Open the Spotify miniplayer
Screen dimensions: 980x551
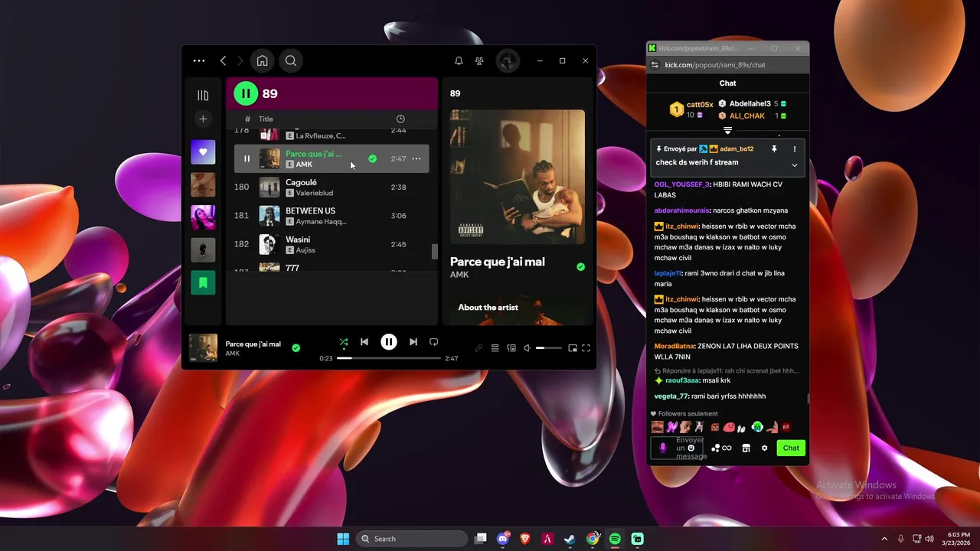572,348
